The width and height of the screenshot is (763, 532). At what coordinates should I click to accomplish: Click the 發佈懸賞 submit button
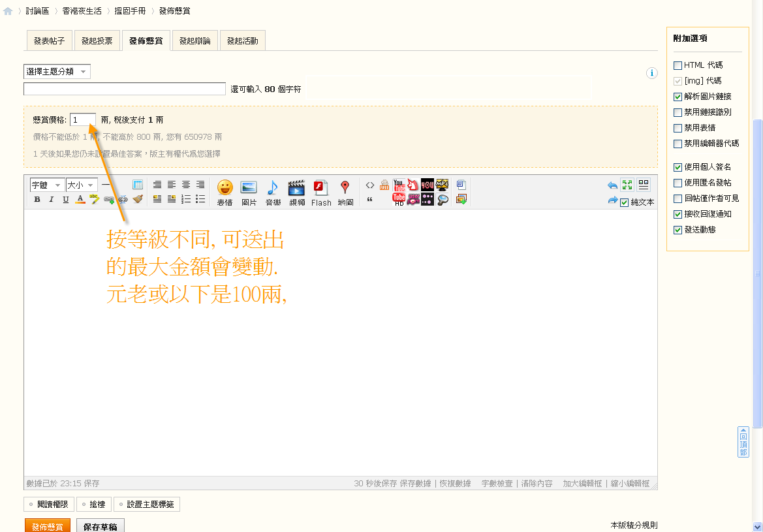pos(47,525)
